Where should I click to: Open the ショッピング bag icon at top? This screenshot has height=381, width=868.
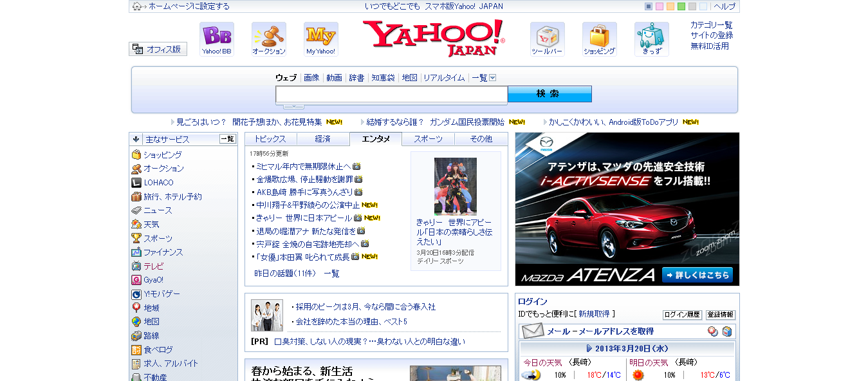click(600, 39)
